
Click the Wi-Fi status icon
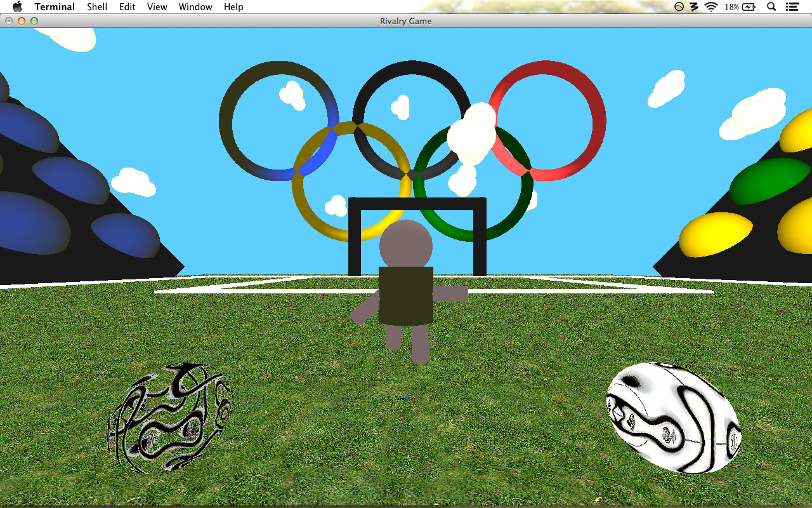[x=711, y=7]
